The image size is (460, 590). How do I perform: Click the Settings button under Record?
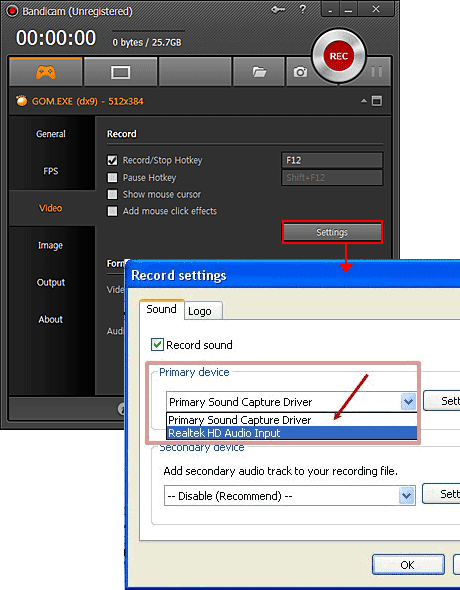[332, 233]
